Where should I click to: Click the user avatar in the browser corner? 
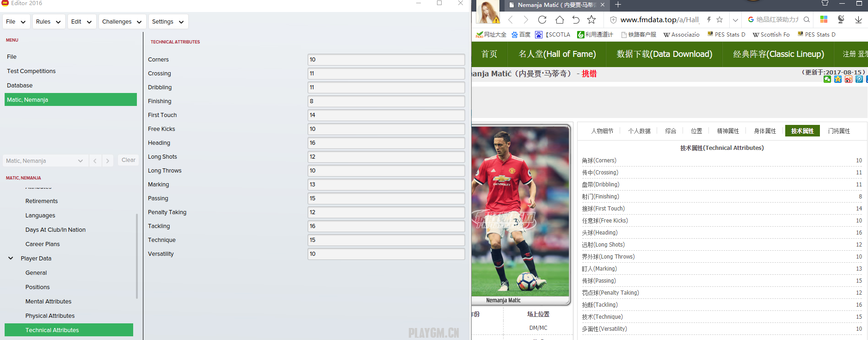click(488, 12)
